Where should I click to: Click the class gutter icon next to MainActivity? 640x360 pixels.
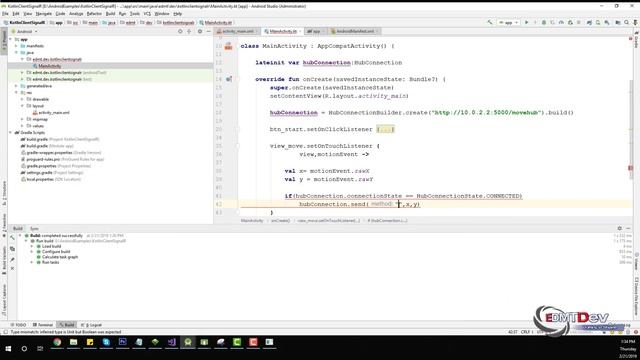[x=229, y=46]
